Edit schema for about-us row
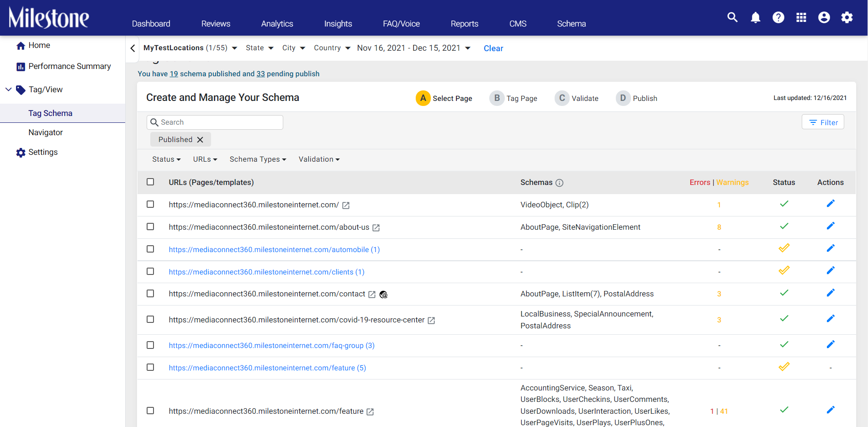 [x=831, y=226]
